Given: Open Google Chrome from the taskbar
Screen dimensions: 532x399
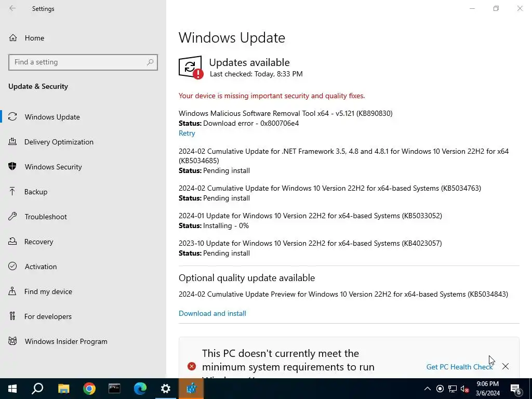Looking at the screenshot, I should click(89, 389).
